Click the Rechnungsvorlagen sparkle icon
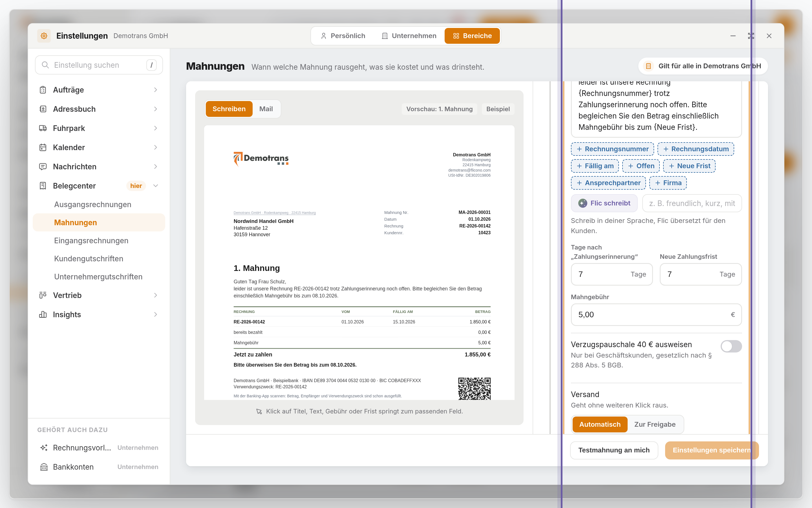The width and height of the screenshot is (812, 508). coord(44,448)
